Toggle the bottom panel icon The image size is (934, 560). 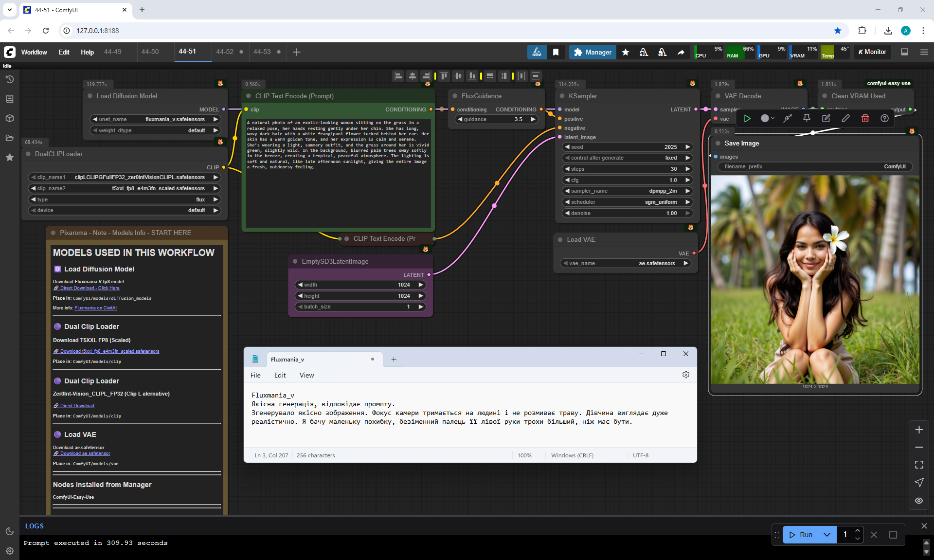click(905, 52)
